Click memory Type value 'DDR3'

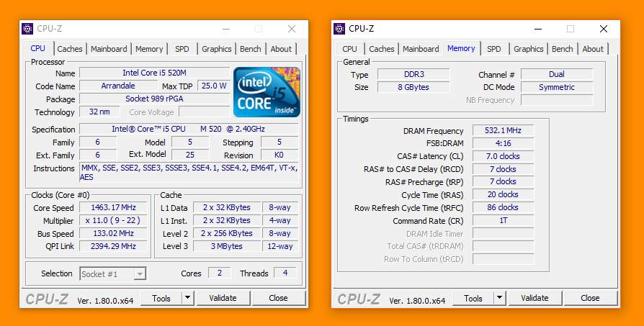[413, 74]
